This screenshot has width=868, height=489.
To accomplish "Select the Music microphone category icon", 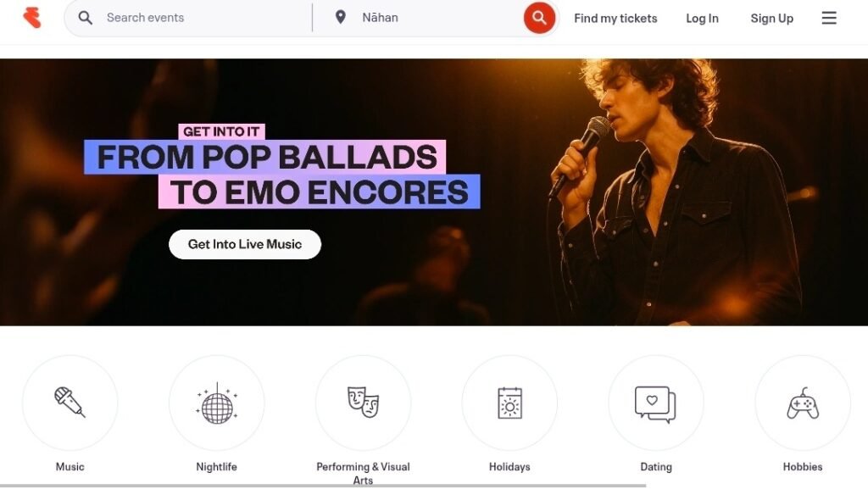I will tap(70, 403).
